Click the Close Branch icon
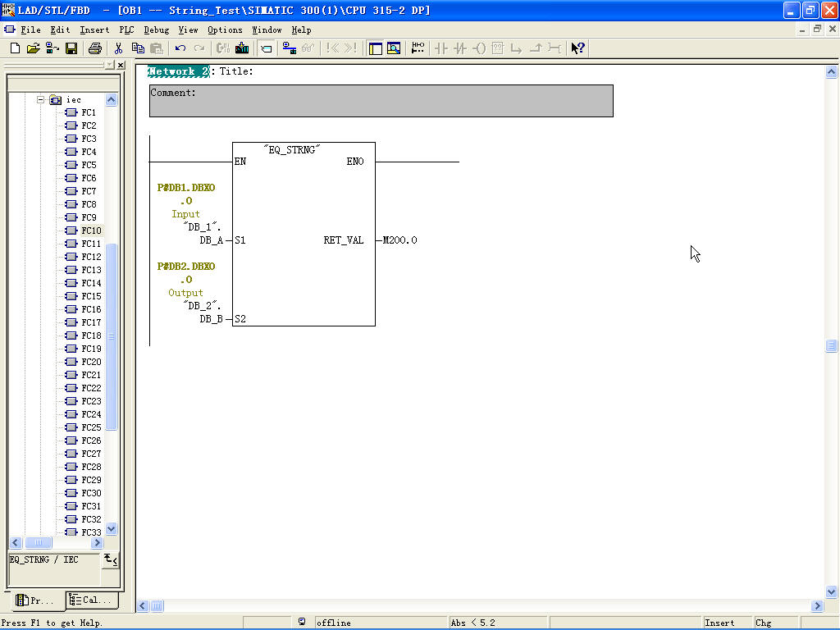Viewport: 840px width, 630px height. (x=535, y=48)
